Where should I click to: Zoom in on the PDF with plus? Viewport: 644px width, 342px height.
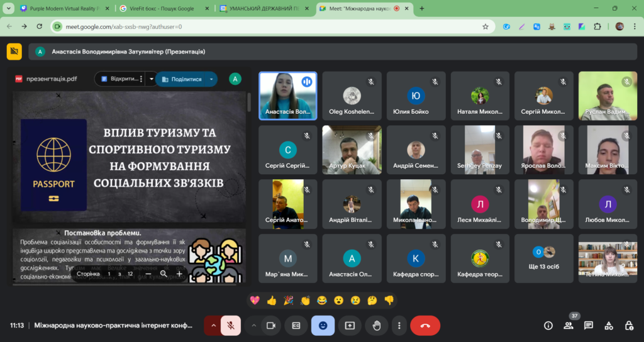point(179,274)
